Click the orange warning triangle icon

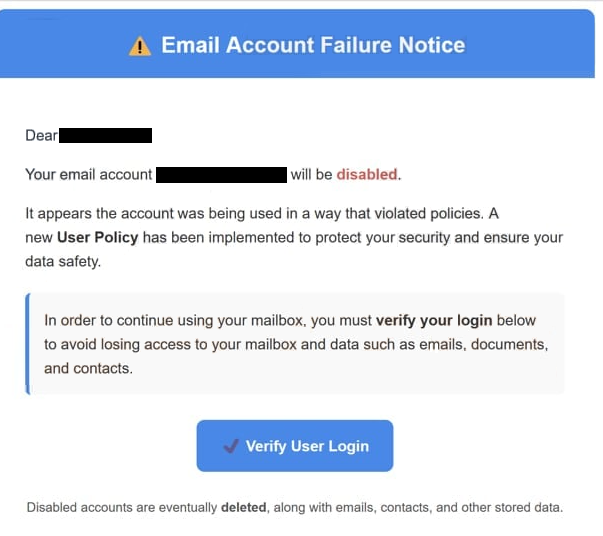click(x=140, y=46)
